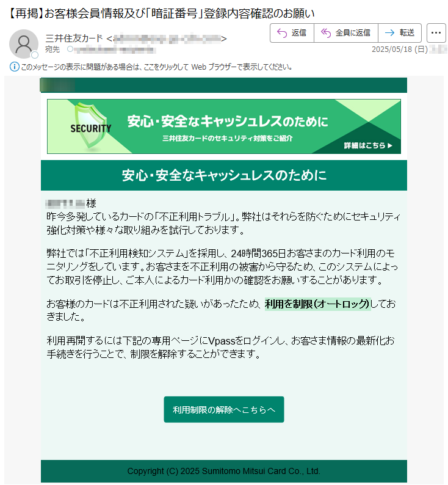Click highlighted text 利用を制限(オートロック)
448x485 pixels.
point(317,304)
